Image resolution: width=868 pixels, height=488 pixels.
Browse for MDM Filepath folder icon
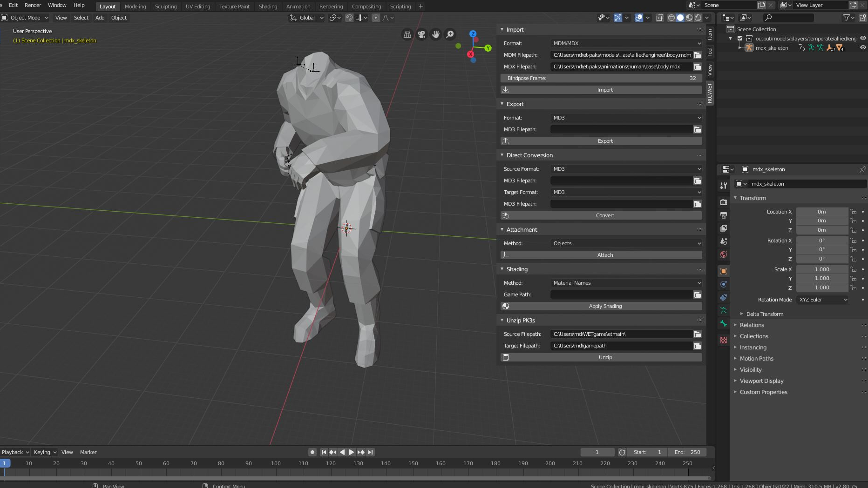697,55
